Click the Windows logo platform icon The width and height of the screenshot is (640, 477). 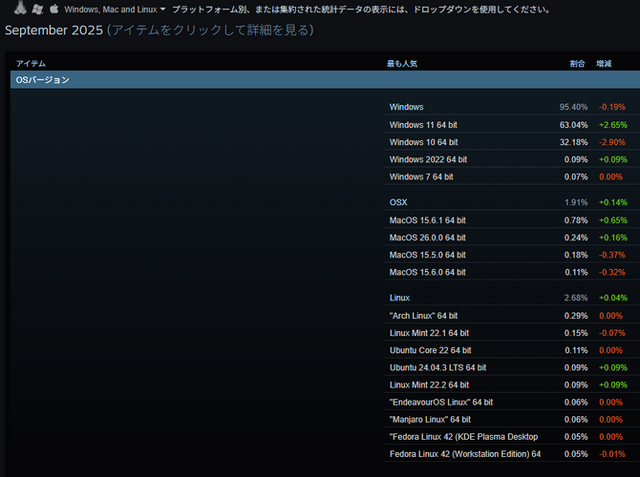coord(36,8)
